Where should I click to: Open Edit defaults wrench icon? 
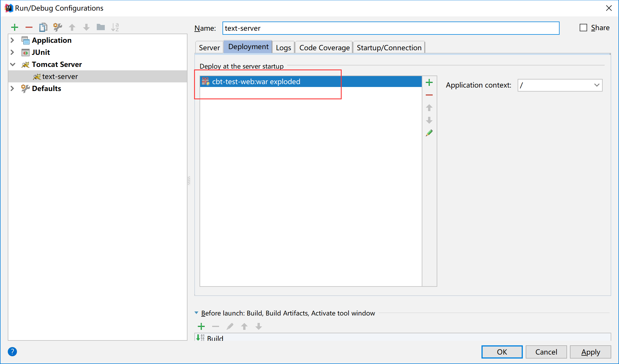[x=57, y=28]
